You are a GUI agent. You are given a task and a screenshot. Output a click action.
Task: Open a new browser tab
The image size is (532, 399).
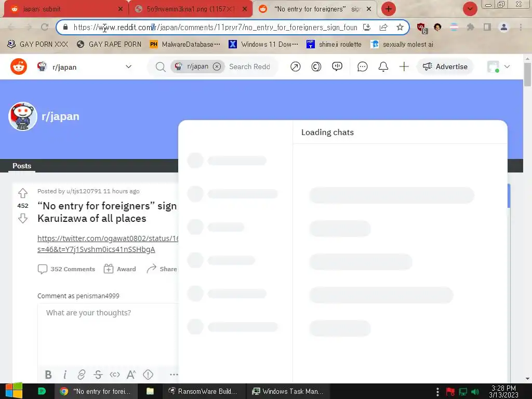tap(389, 9)
